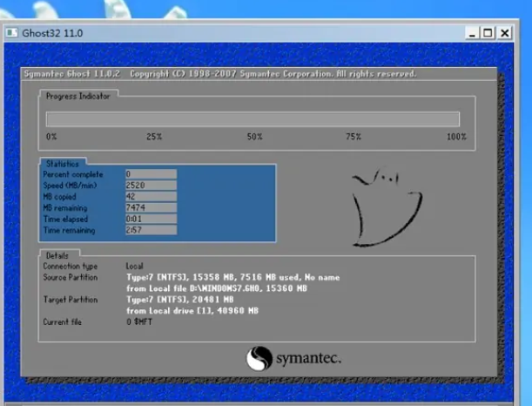Click the Percent complete value field
Viewport: 532px width, 406px height.
click(x=151, y=174)
